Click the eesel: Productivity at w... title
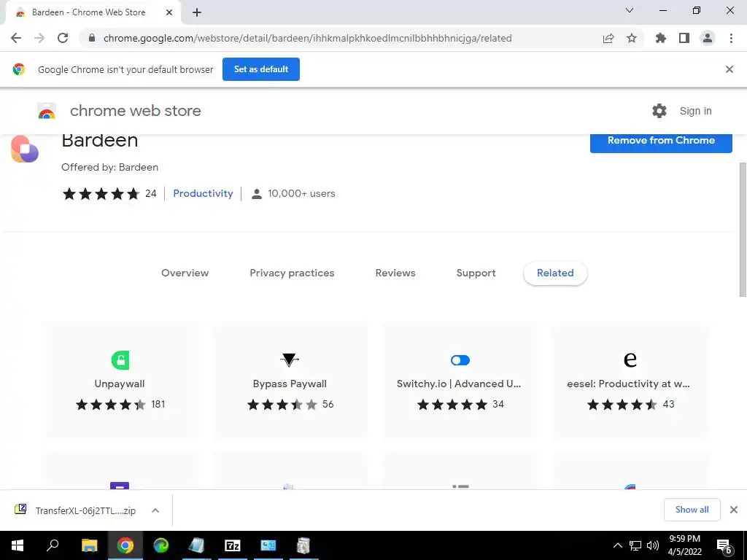Screen dimensions: 747x560 click(x=628, y=384)
